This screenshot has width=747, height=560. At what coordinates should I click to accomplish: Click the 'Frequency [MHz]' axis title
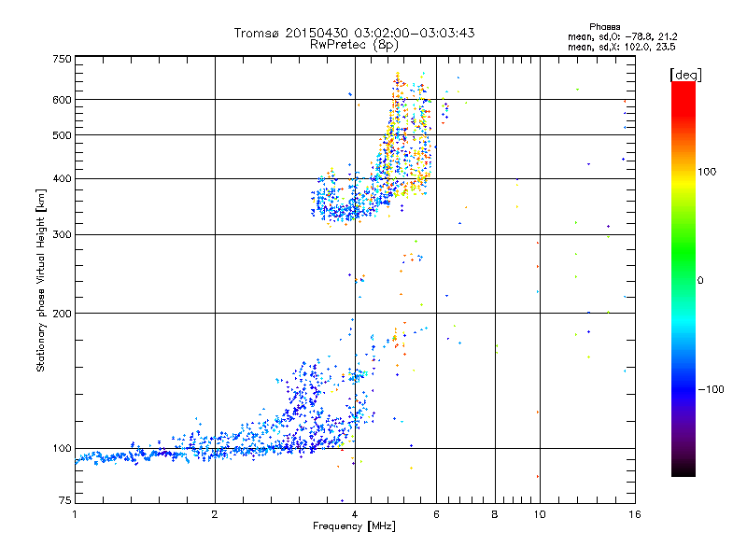point(354,526)
